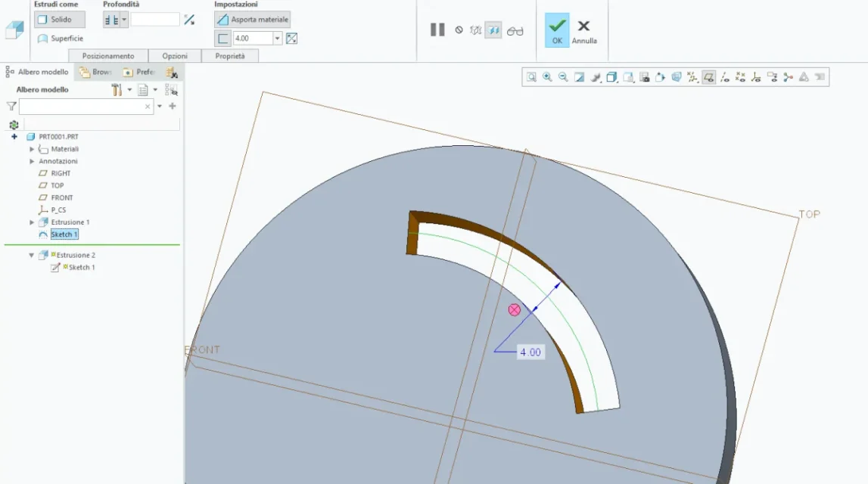Click the glasses verify mode icon

click(x=515, y=32)
